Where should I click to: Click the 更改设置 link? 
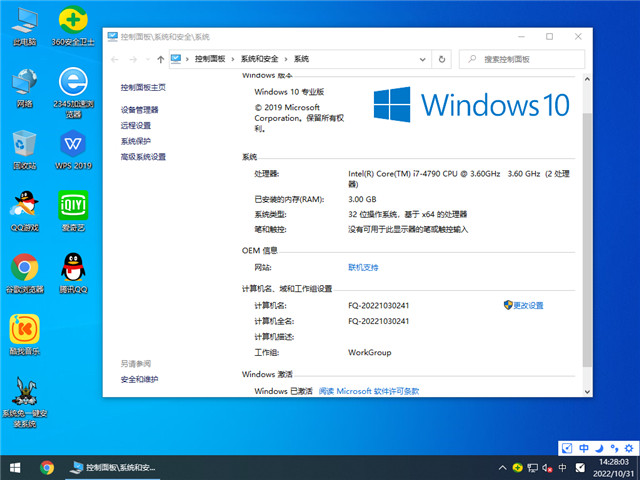click(x=528, y=305)
